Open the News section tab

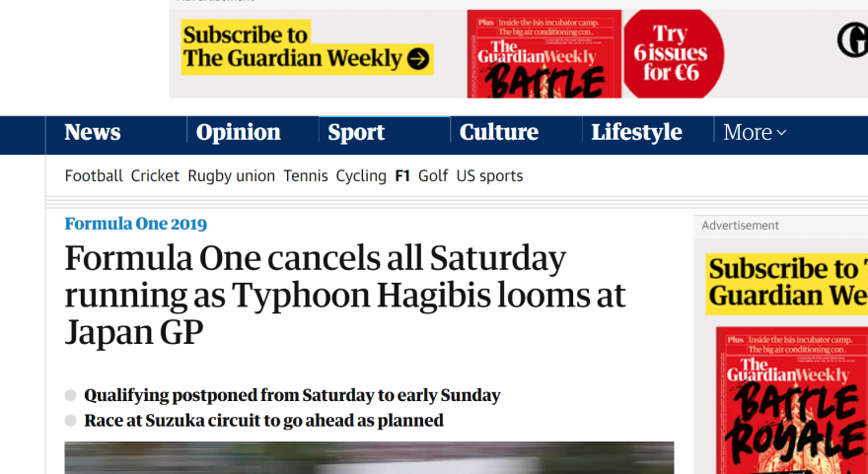click(x=93, y=132)
